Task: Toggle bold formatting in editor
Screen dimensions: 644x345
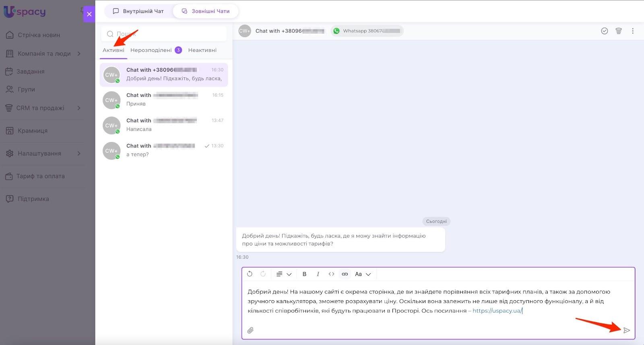Action: point(305,274)
